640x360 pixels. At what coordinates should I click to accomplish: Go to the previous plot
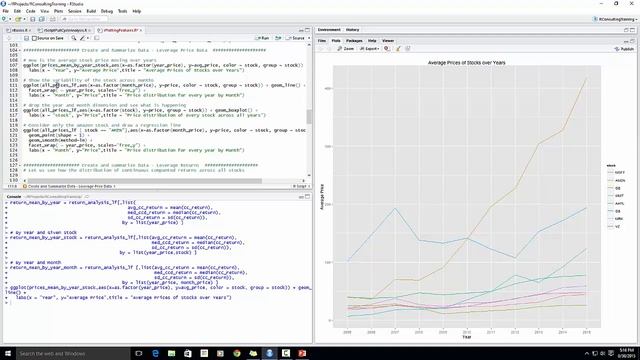click(x=320, y=49)
